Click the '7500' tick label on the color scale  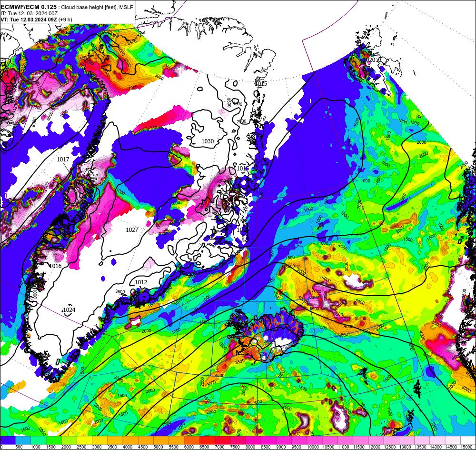235,447
